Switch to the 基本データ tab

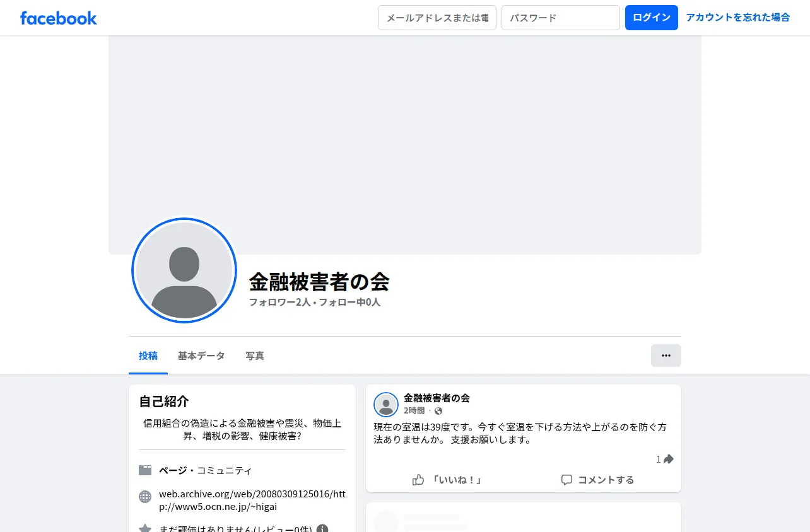point(201,356)
